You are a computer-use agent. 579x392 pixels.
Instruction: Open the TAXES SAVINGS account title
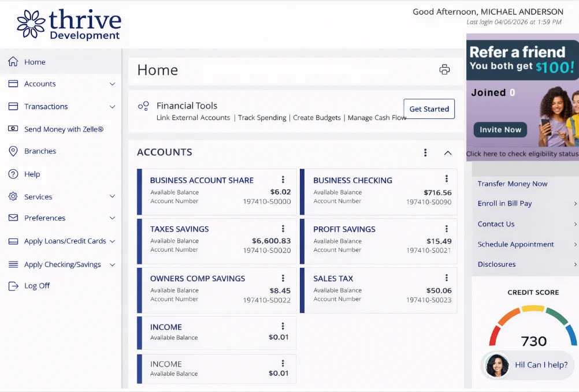180,229
